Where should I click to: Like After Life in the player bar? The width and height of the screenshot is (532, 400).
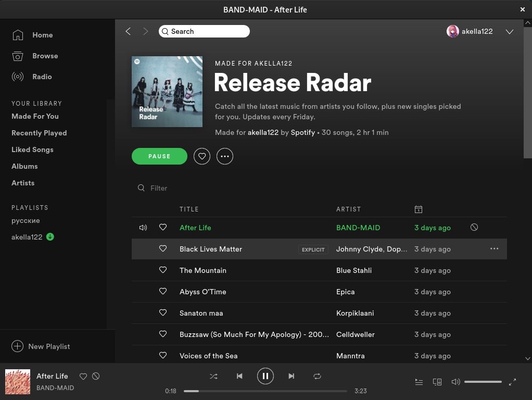click(83, 376)
